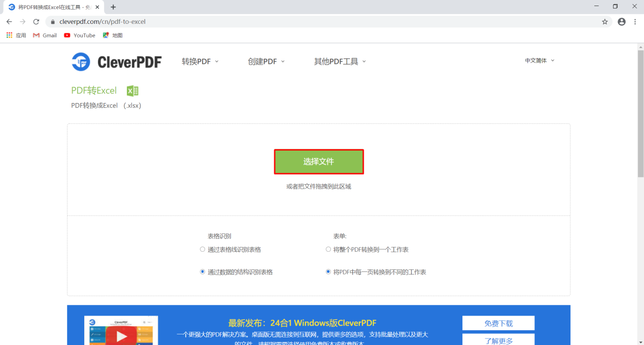Click the 了解更多 button

tap(498, 340)
